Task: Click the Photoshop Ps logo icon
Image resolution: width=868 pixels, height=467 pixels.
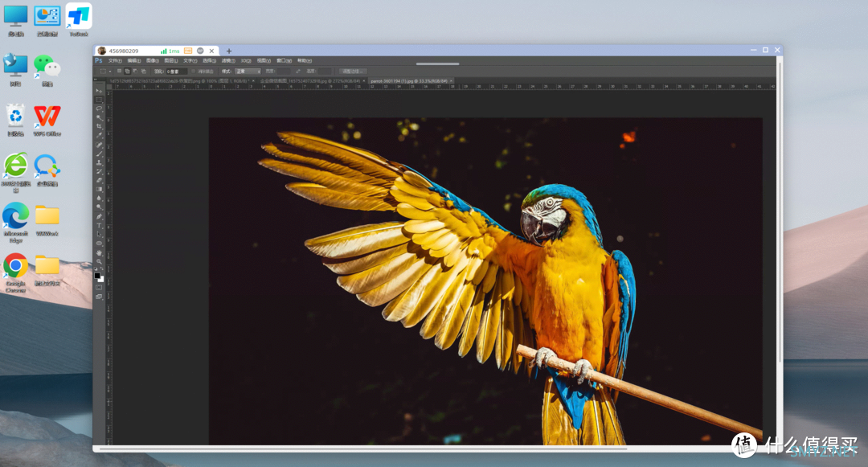Action: pos(99,61)
